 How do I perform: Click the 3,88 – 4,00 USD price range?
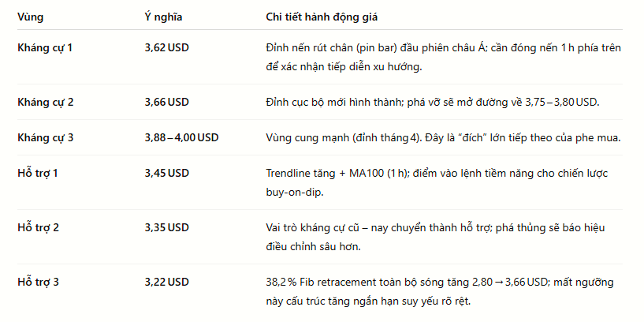(181, 138)
